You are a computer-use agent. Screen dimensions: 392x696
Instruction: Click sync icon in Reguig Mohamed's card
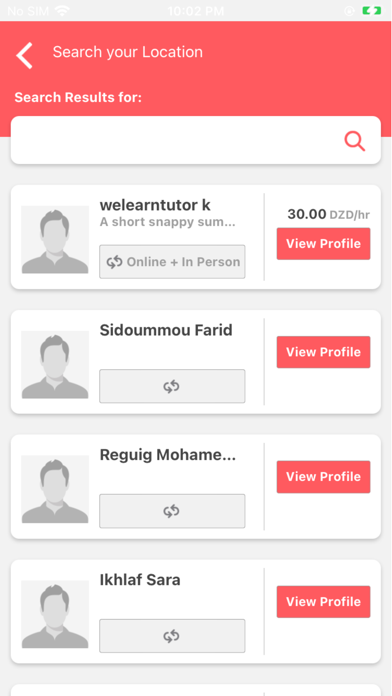click(171, 511)
